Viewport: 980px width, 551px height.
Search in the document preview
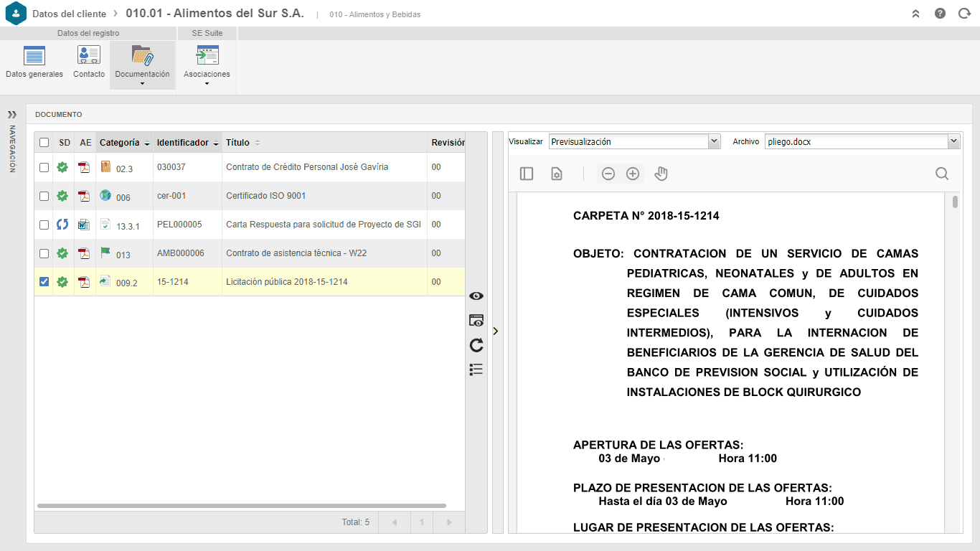942,174
